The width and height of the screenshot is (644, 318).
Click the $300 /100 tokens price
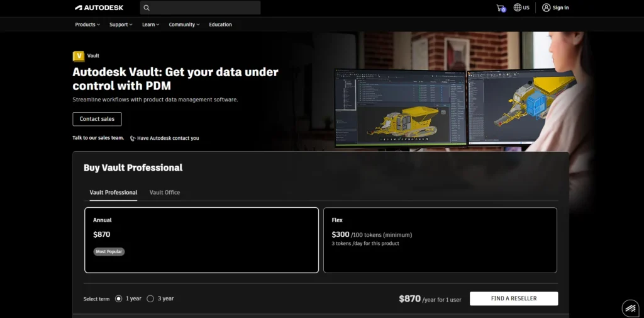coord(372,235)
